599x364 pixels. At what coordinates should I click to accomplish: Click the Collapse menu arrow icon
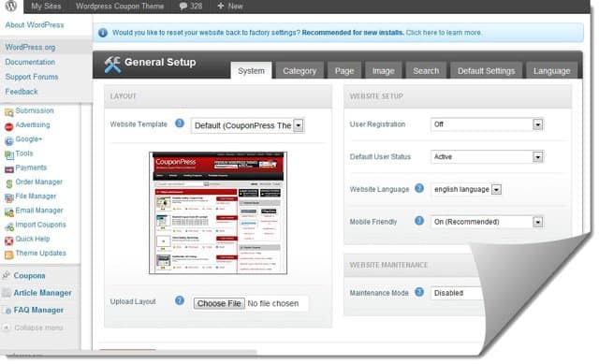pos(7,328)
